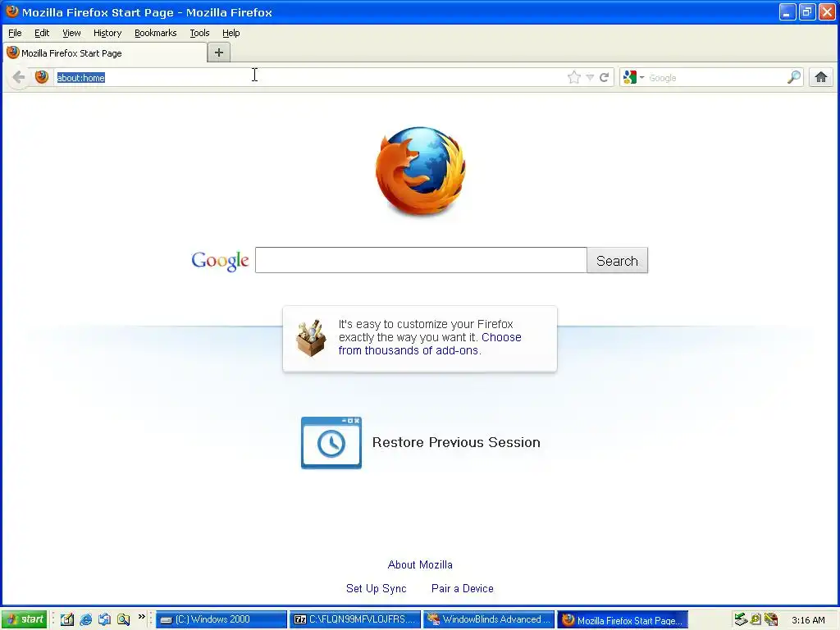Open a new tab with plus button

coord(218,52)
